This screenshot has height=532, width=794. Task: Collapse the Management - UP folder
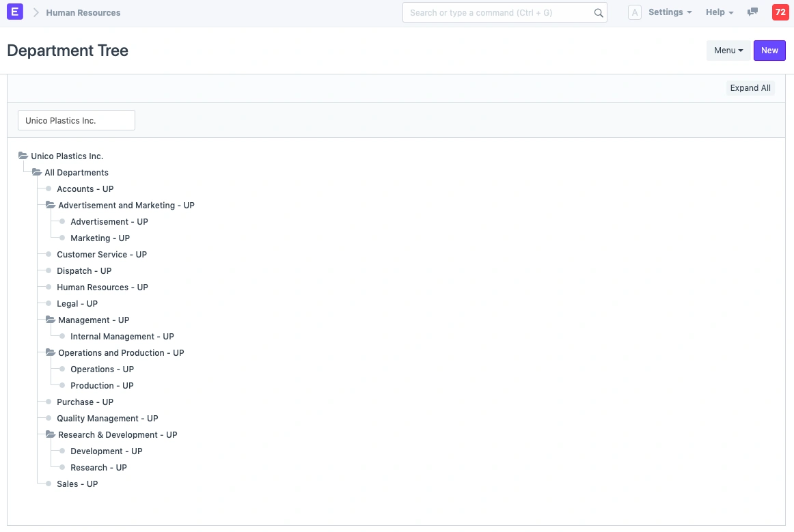pyautogui.click(x=51, y=320)
